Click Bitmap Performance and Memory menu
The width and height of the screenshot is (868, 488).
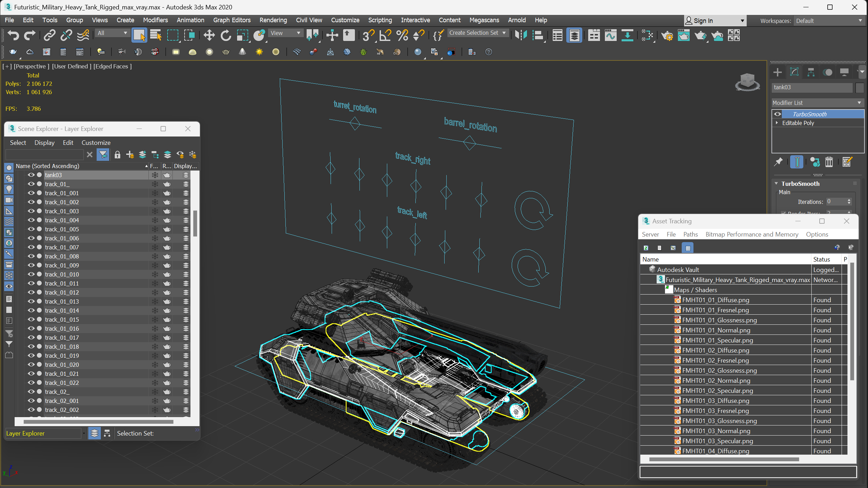752,234
